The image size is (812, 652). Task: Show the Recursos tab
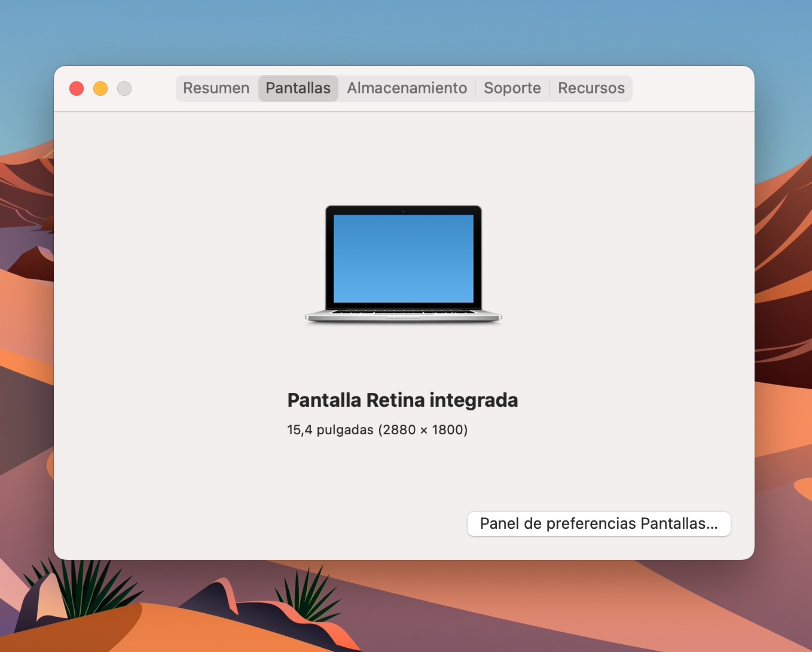[x=591, y=89]
